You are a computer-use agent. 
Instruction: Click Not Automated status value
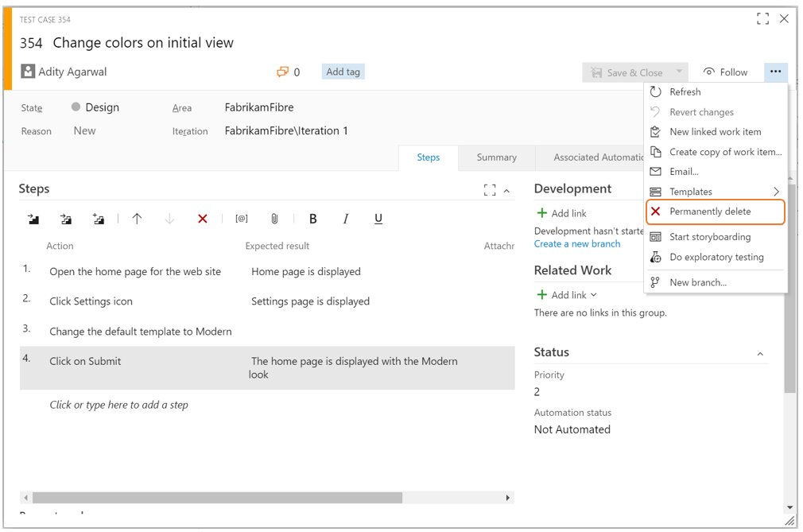click(x=572, y=429)
